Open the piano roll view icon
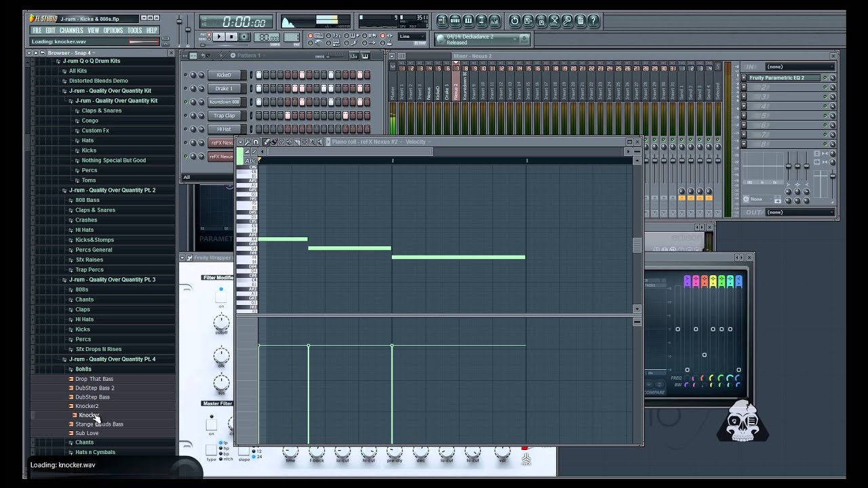This screenshot has height=488, width=868. (x=468, y=21)
